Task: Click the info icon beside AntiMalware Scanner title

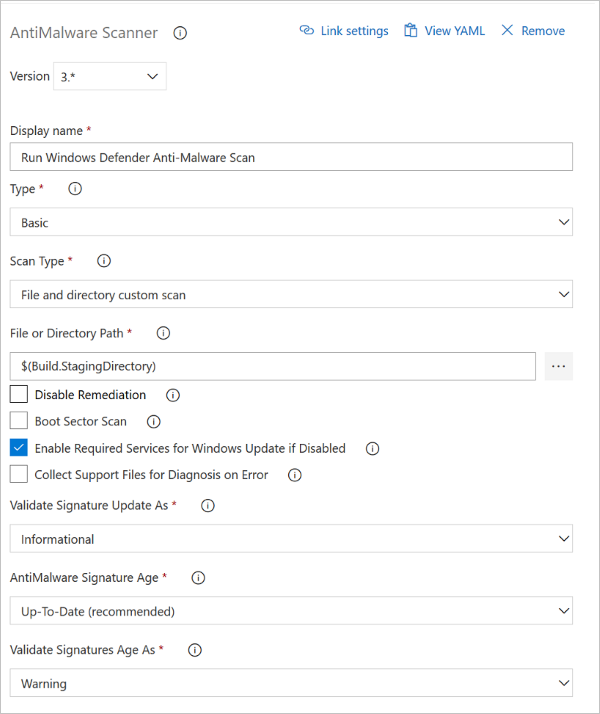Action: pos(180,33)
